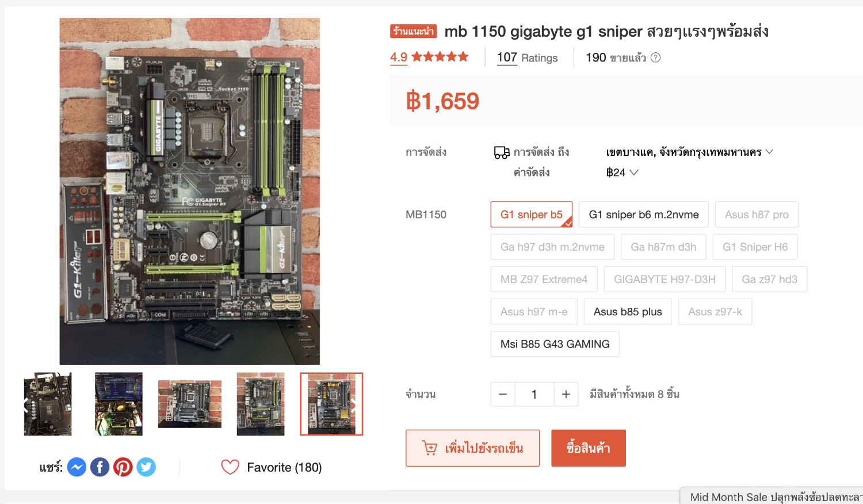Expand the delivery district location dropdown
The width and height of the screenshot is (863, 504).
689,152
